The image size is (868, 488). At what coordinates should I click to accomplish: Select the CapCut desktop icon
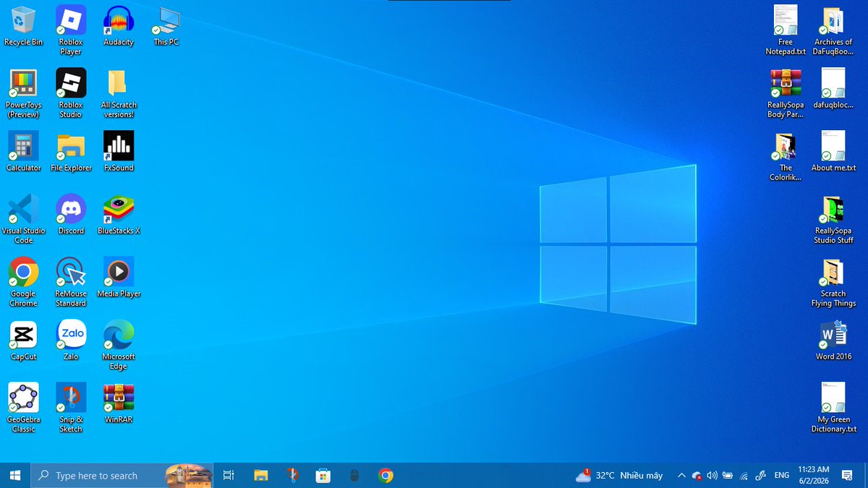[23, 341]
